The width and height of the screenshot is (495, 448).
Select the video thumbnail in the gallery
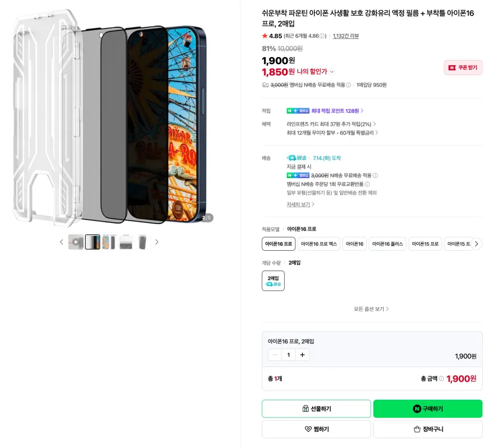point(76,242)
